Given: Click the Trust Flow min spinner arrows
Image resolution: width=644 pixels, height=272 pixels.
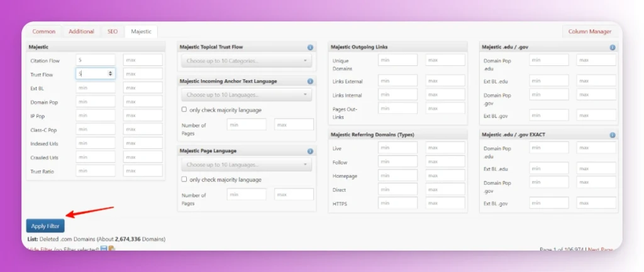Looking at the screenshot, I should (110, 74).
